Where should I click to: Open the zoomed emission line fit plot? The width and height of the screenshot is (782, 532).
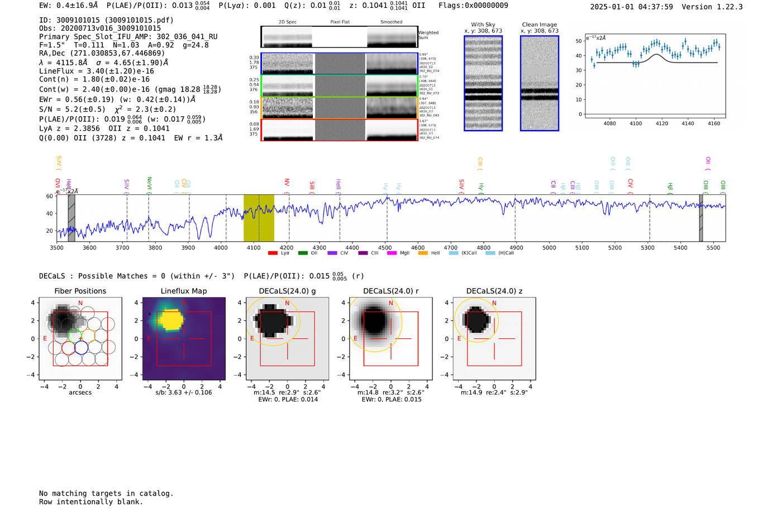(655, 76)
